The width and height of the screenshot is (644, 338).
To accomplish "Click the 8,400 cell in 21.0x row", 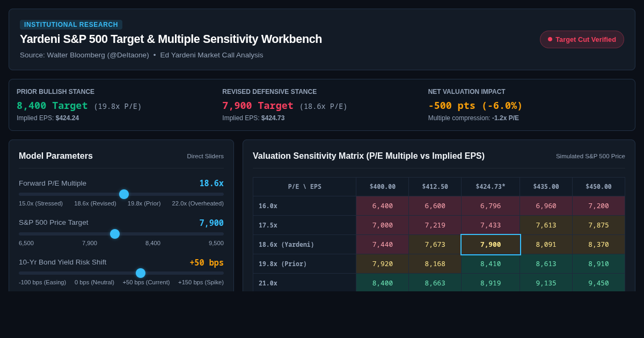I will click(383, 283).
